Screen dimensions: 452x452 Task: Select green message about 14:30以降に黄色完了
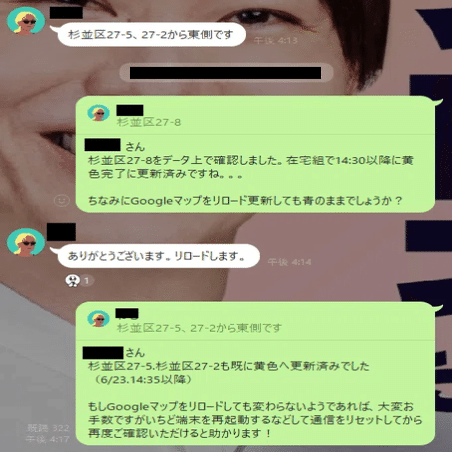click(x=255, y=154)
